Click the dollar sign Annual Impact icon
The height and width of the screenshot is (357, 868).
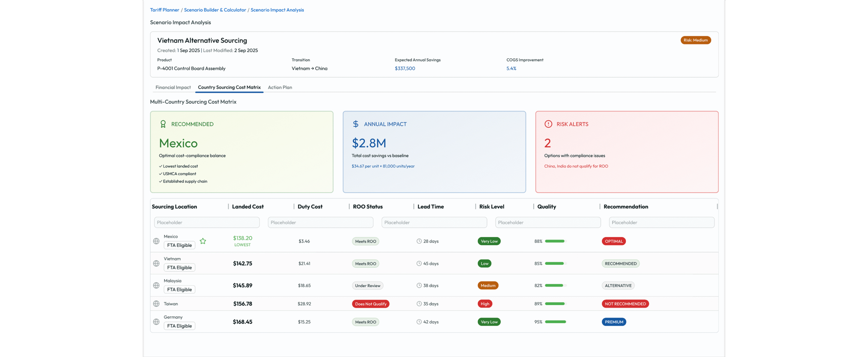(x=355, y=124)
